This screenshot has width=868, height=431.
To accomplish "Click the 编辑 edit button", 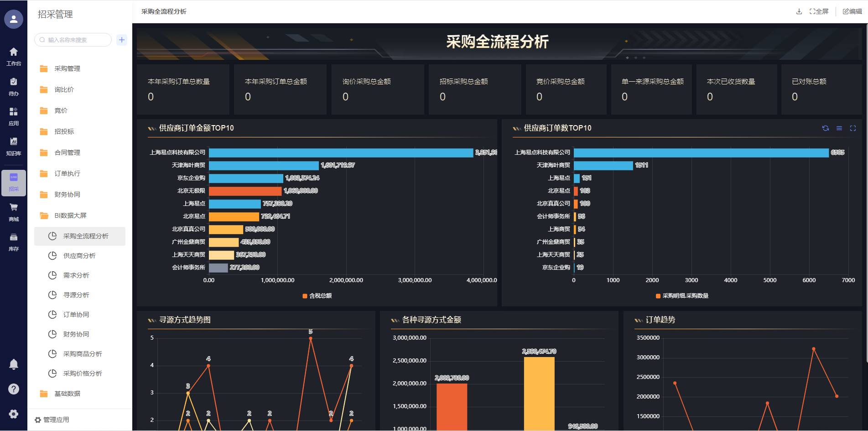I will coord(852,11).
